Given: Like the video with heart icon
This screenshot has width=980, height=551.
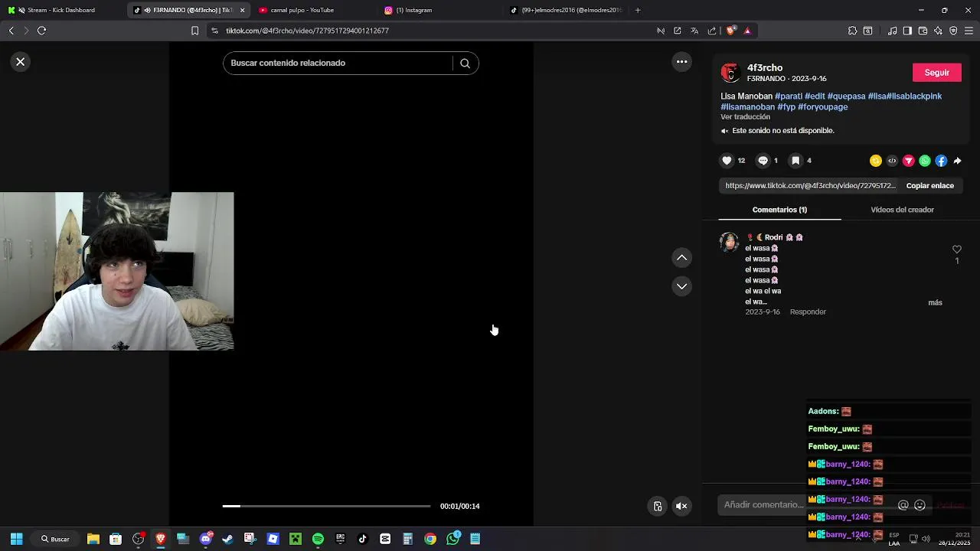Looking at the screenshot, I should [x=727, y=161].
